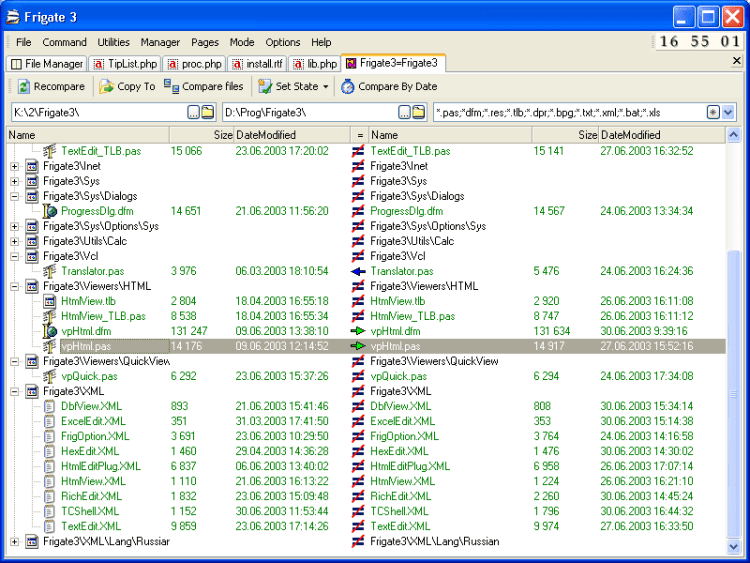This screenshot has width=750, height=563.
Task: Click the right pane DateModified header
Action: [x=663, y=135]
